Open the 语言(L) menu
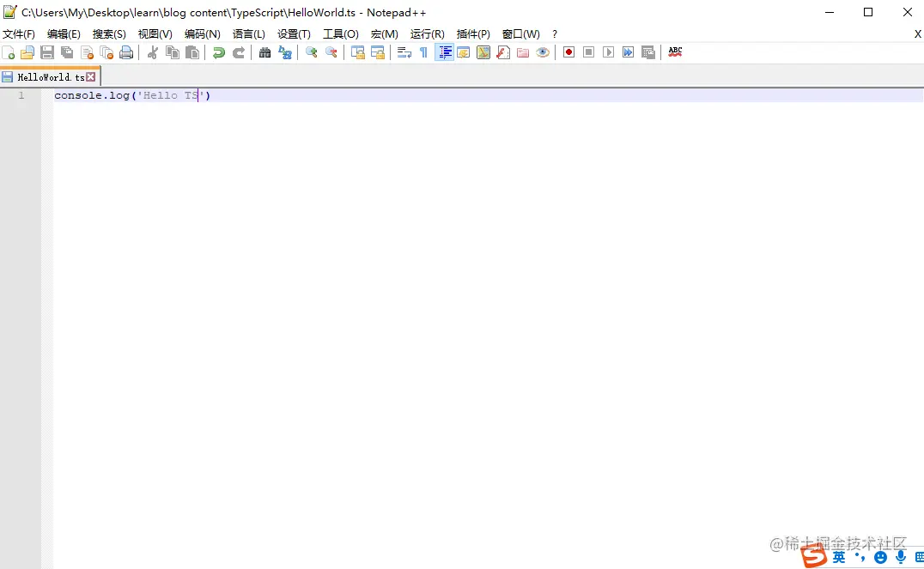 coord(249,34)
